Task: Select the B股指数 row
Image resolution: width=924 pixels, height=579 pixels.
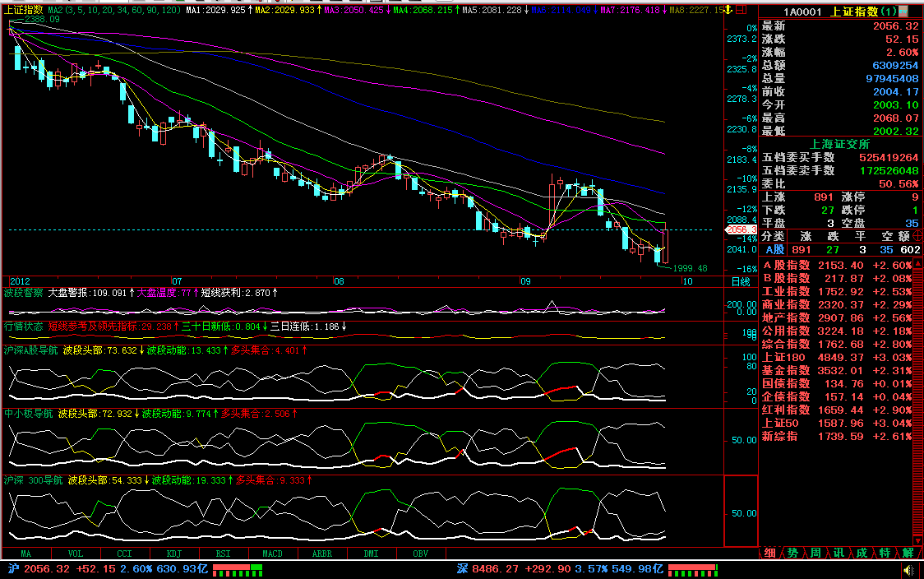Action: pos(838,278)
